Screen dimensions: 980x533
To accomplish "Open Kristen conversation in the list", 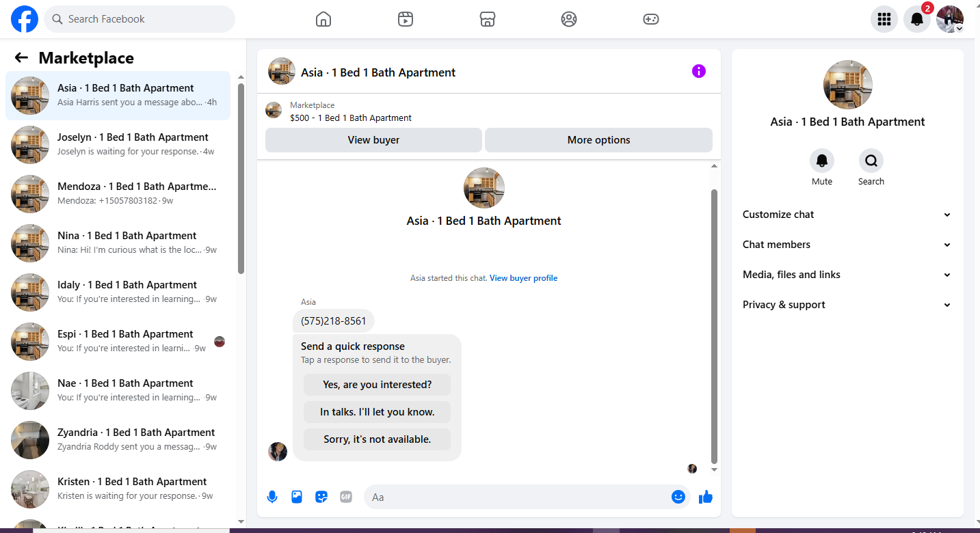I will [118, 489].
